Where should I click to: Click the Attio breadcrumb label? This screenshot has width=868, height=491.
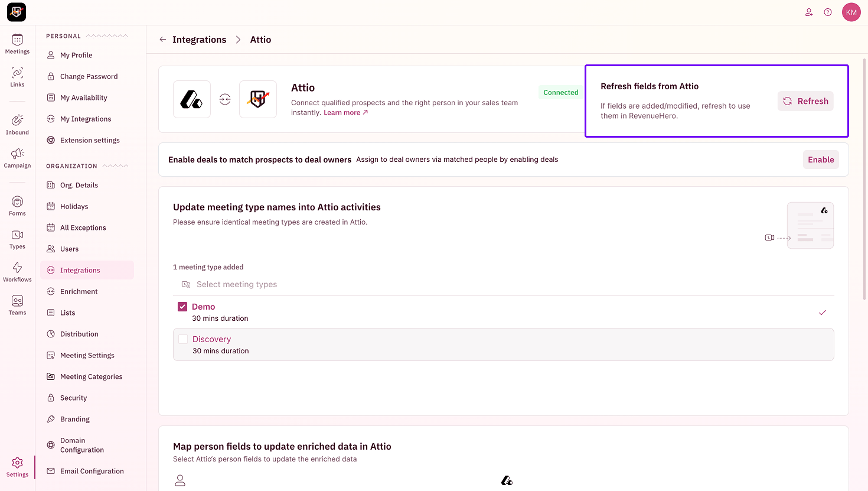[260, 40]
